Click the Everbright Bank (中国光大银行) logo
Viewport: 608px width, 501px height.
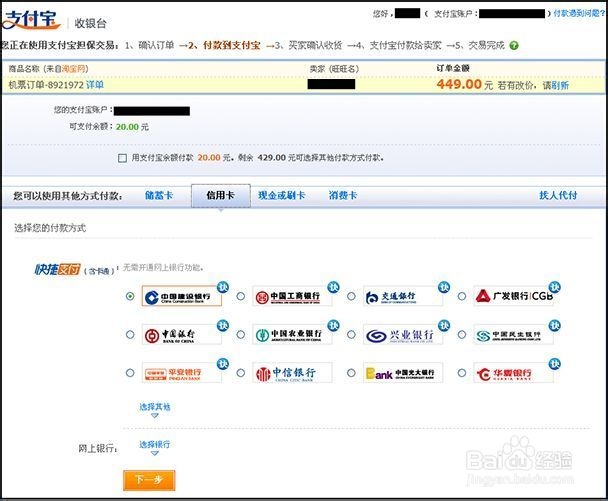click(x=402, y=373)
